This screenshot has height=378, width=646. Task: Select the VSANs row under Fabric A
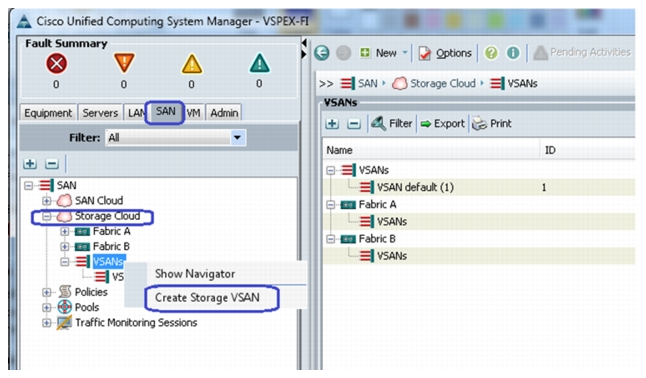pyautogui.click(x=479, y=222)
